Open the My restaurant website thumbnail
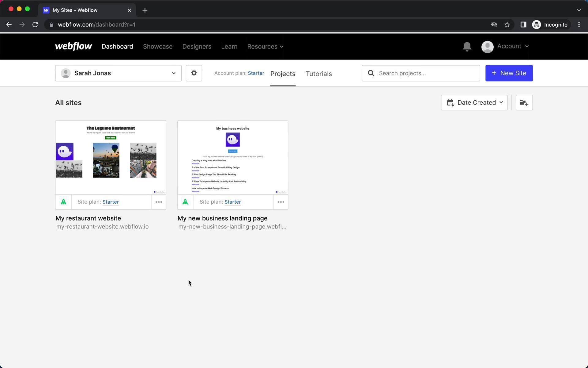 click(111, 157)
